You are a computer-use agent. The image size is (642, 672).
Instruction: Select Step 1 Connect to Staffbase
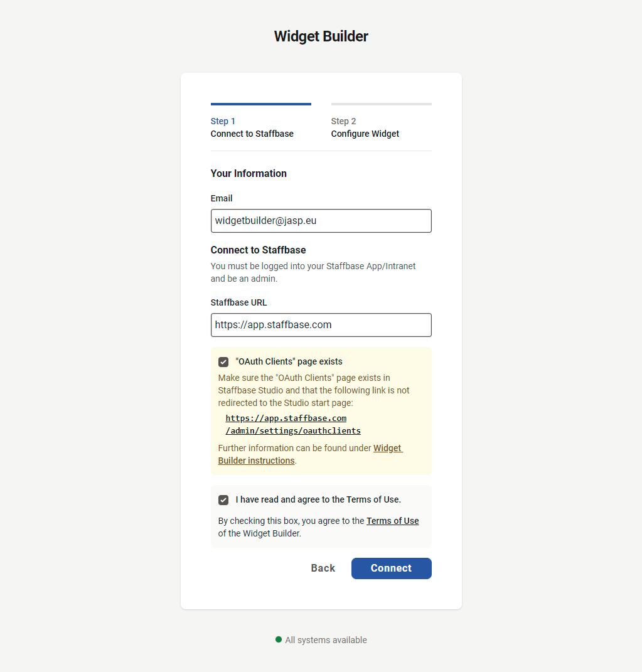(252, 127)
